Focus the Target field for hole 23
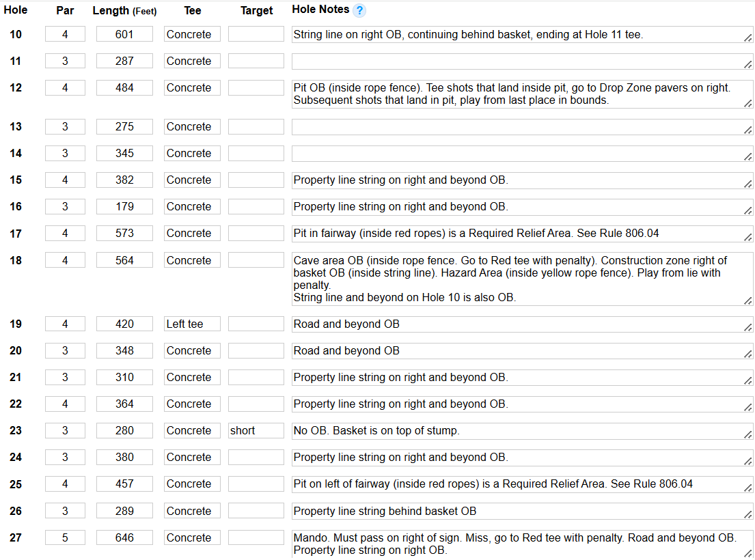Image resolution: width=755 pixels, height=560 pixels. click(x=256, y=430)
